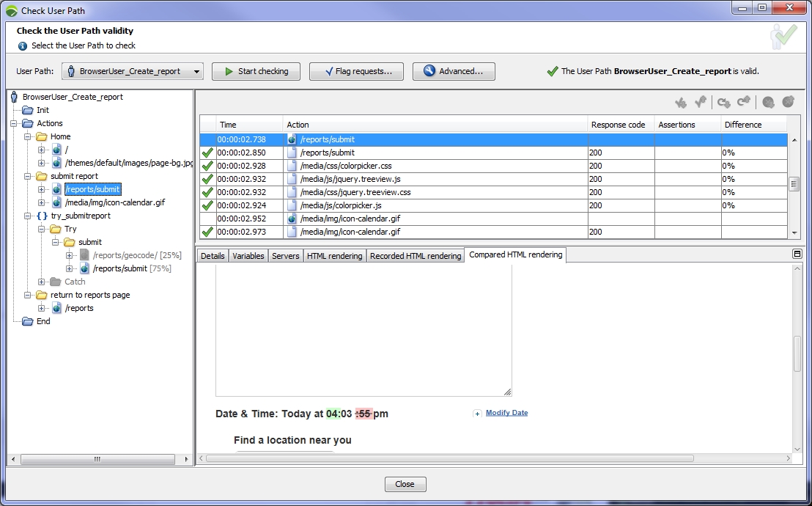812x506 pixels.
Task: Expand the Catch folder node
Action: [42, 282]
